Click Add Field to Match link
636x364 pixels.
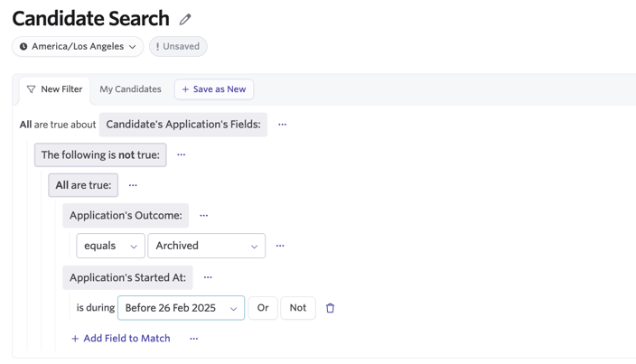[120, 339]
